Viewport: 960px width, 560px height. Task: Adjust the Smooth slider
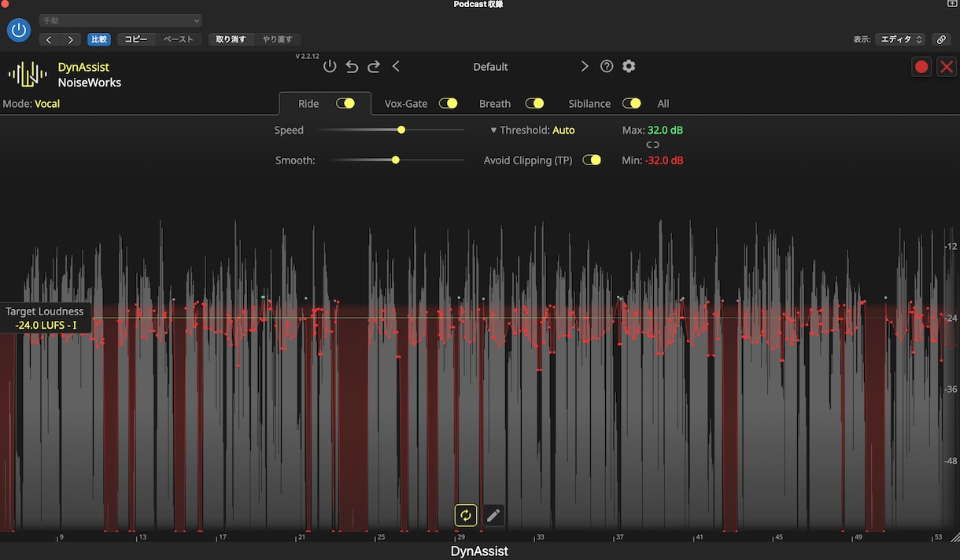(396, 160)
